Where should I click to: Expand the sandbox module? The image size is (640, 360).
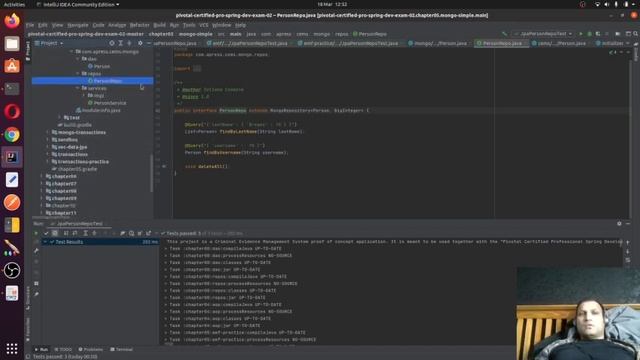pos(48,140)
